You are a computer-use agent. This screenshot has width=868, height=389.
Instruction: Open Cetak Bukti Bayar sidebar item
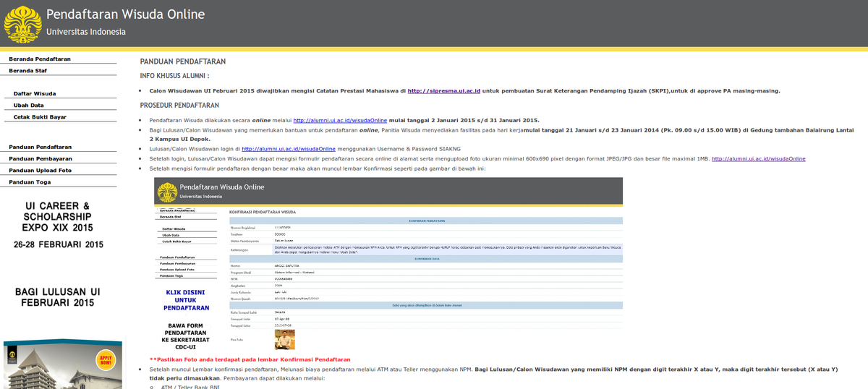tap(40, 116)
